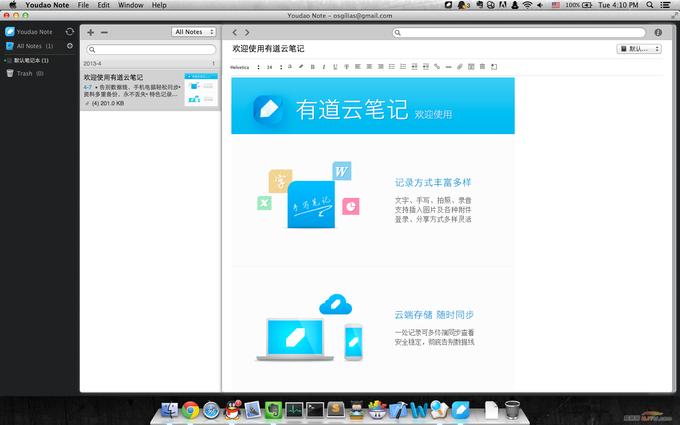
Task: Open the Dock Trash
Action: tap(512, 410)
